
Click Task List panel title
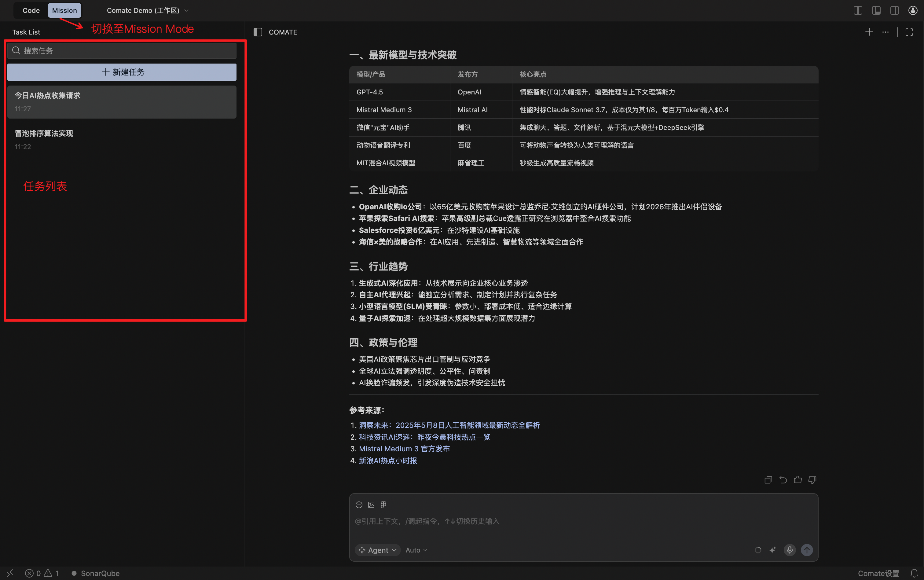[x=26, y=32]
